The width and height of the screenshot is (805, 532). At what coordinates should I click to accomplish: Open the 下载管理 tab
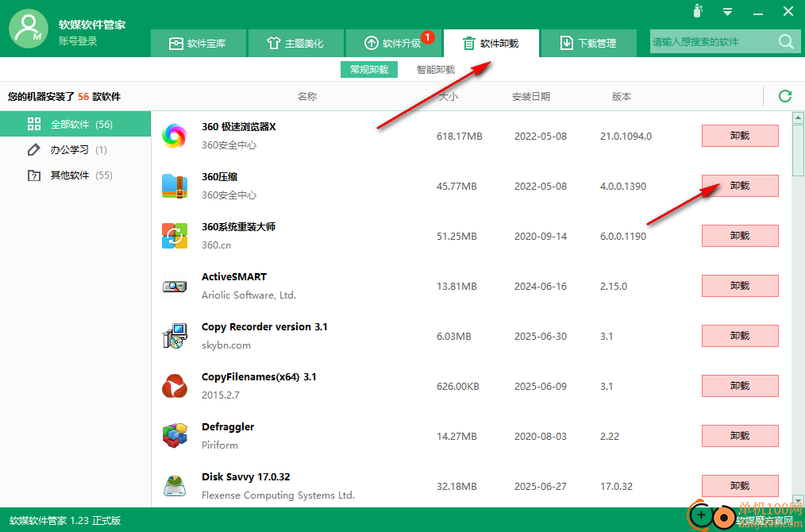coord(588,43)
